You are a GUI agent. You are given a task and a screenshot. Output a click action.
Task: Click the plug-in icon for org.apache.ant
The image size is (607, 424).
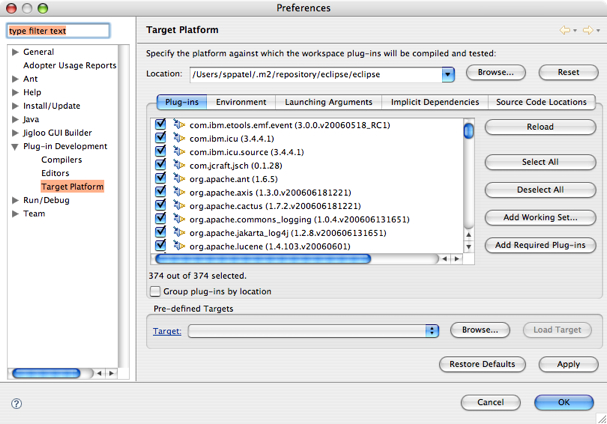(x=179, y=179)
